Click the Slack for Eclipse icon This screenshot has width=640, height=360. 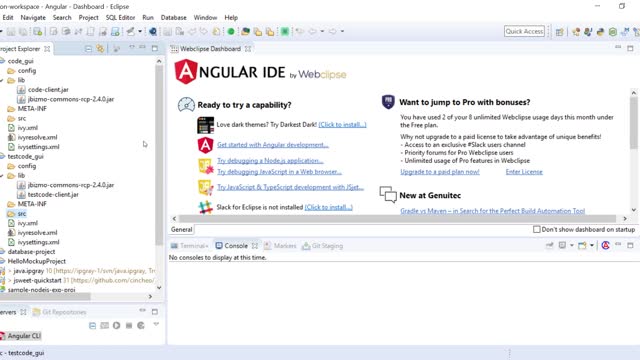[x=205, y=207]
